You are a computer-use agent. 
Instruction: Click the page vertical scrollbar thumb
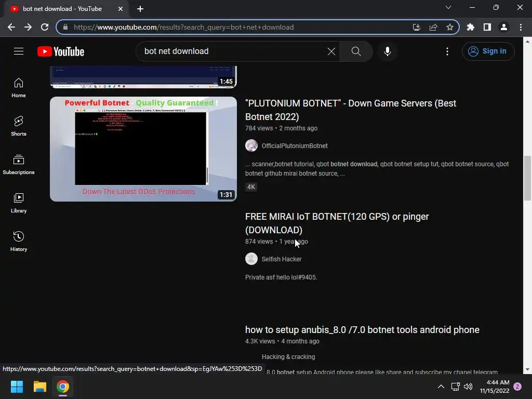[x=527, y=178]
